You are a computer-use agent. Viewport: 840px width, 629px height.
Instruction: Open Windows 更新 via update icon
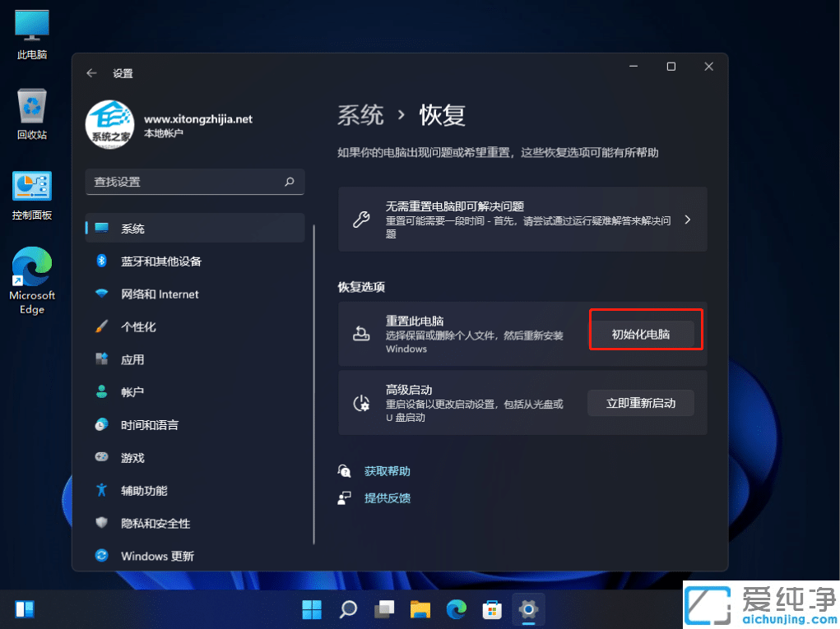pos(100,556)
